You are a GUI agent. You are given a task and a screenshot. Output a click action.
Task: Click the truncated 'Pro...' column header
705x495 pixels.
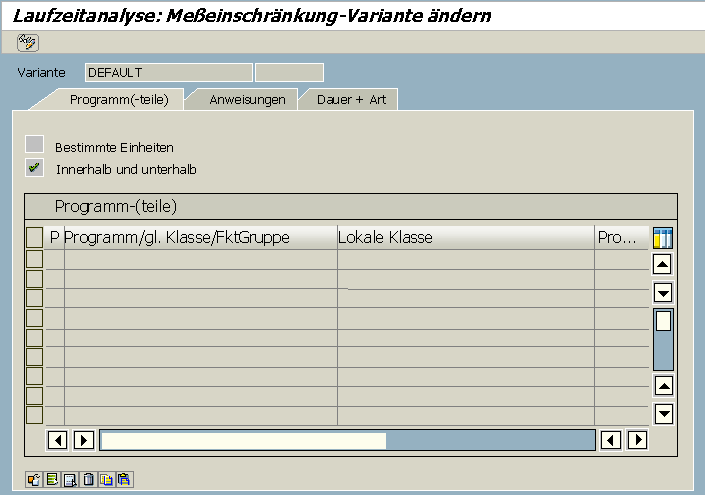point(621,237)
